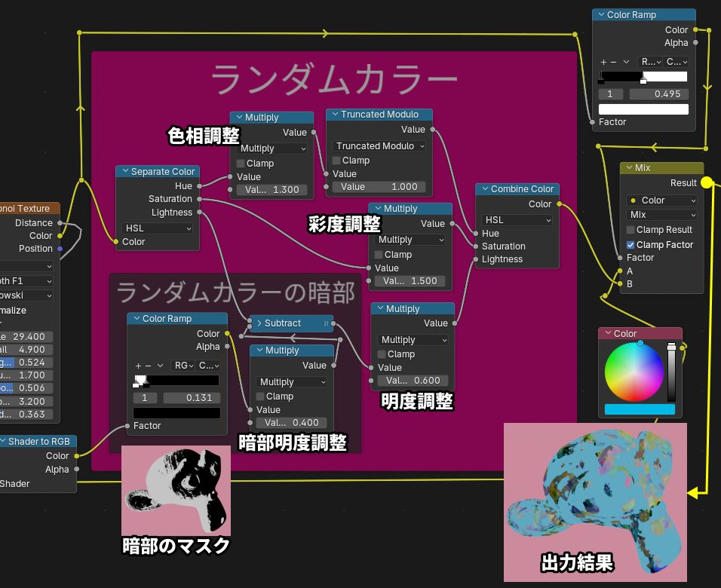The width and height of the screenshot is (721, 588).
Task: Open the top-right Color Ramp tools chevron
Action: [x=626, y=61]
